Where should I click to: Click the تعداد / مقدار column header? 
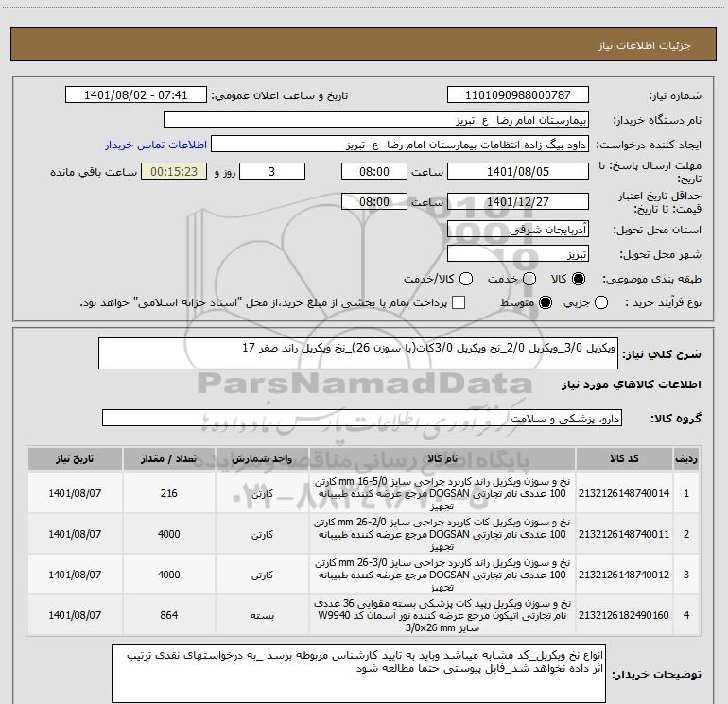(x=169, y=459)
